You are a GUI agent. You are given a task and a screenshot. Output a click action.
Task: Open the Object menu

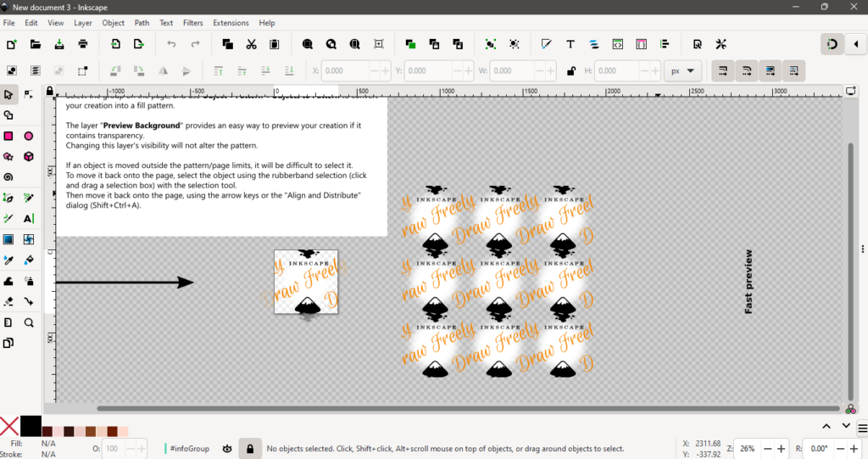click(113, 23)
